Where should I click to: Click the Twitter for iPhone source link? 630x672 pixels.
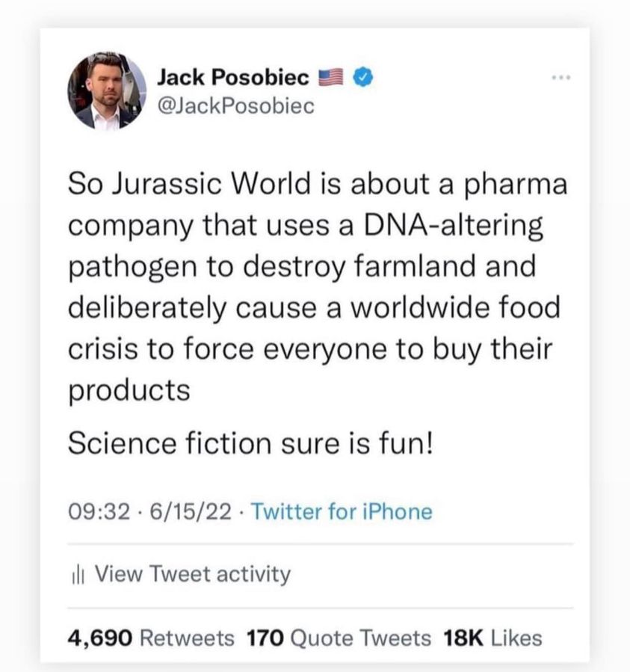[341, 512]
